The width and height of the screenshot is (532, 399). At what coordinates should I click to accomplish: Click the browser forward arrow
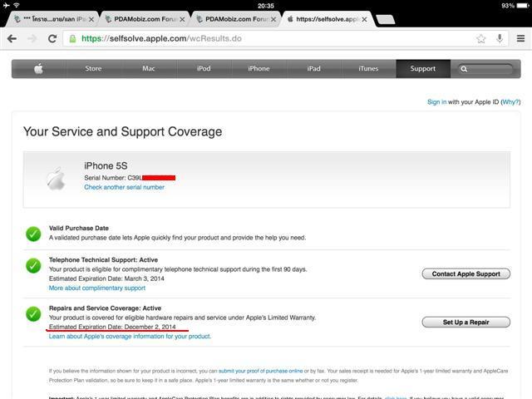pos(32,39)
